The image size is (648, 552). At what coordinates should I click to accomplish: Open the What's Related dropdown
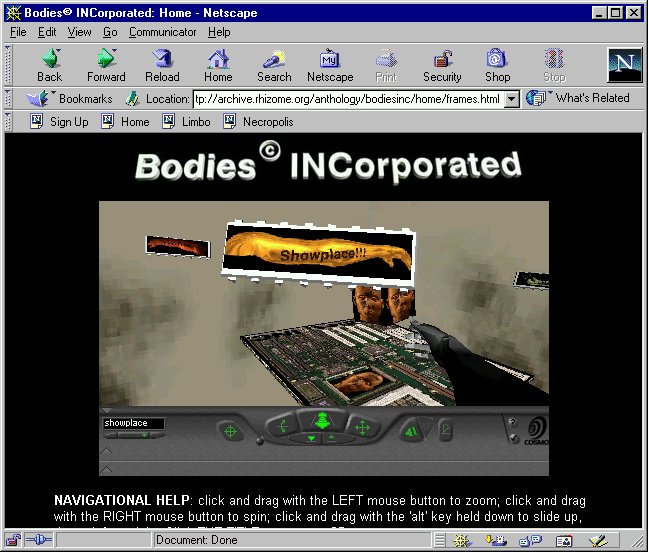click(x=578, y=98)
